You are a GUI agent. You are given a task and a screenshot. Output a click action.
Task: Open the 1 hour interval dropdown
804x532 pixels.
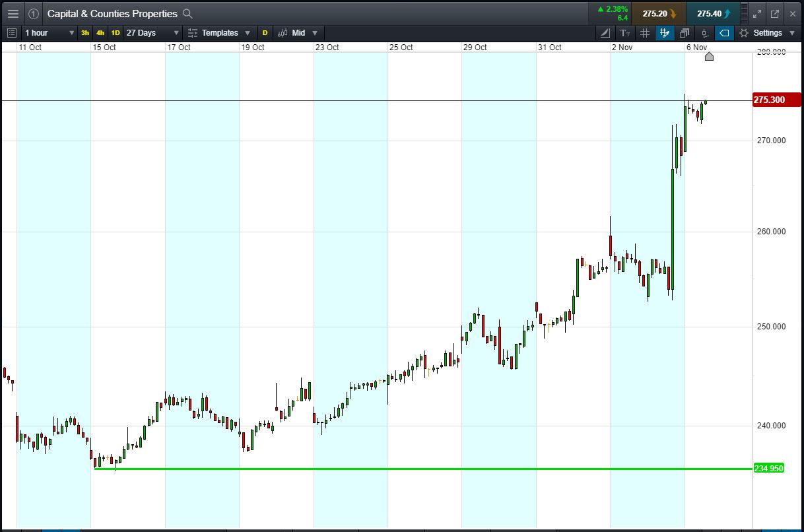pyautogui.click(x=50, y=32)
